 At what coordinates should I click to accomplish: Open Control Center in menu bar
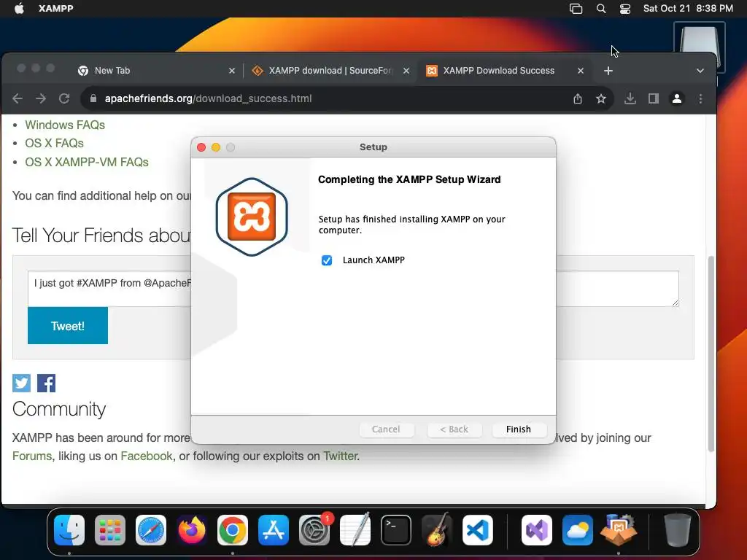point(625,9)
